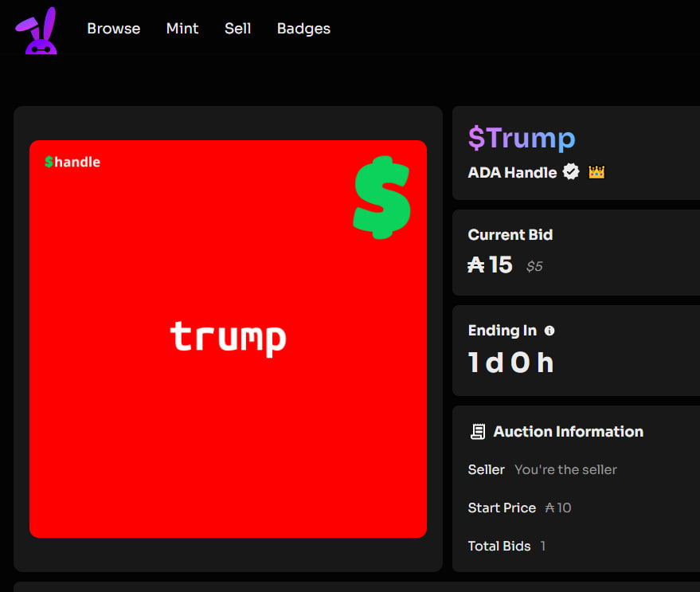Open the Browse menu item

tap(113, 29)
